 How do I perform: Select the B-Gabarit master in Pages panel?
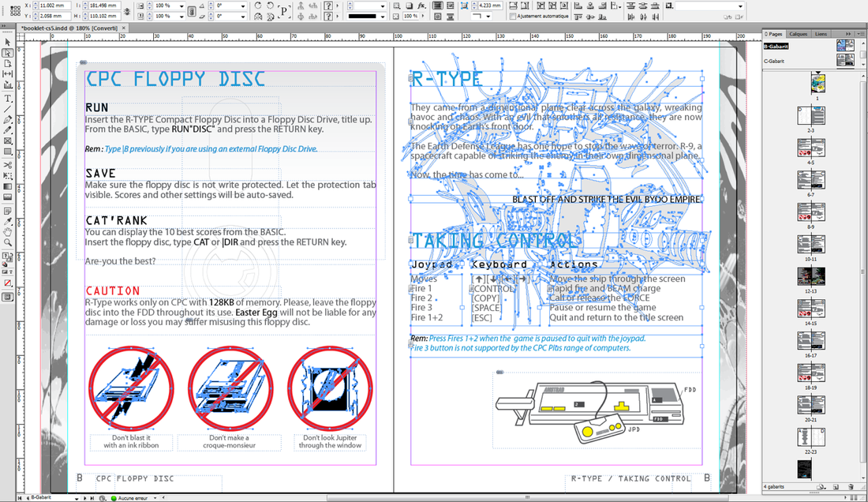click(x=776, y=47)
